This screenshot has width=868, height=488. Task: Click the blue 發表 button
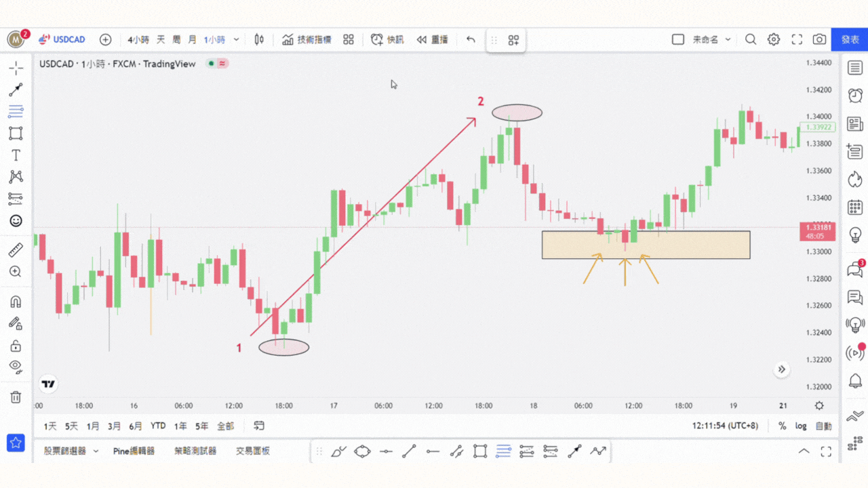tap(850, 40)
